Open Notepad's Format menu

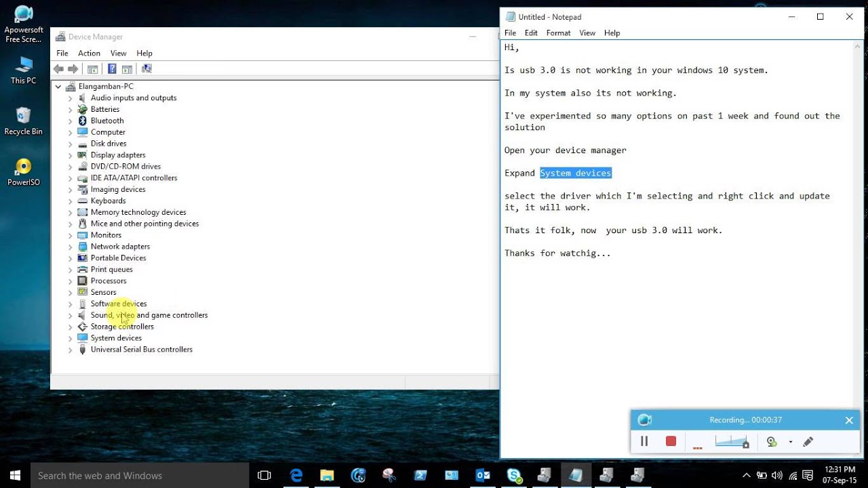click(x=558, y=33)
